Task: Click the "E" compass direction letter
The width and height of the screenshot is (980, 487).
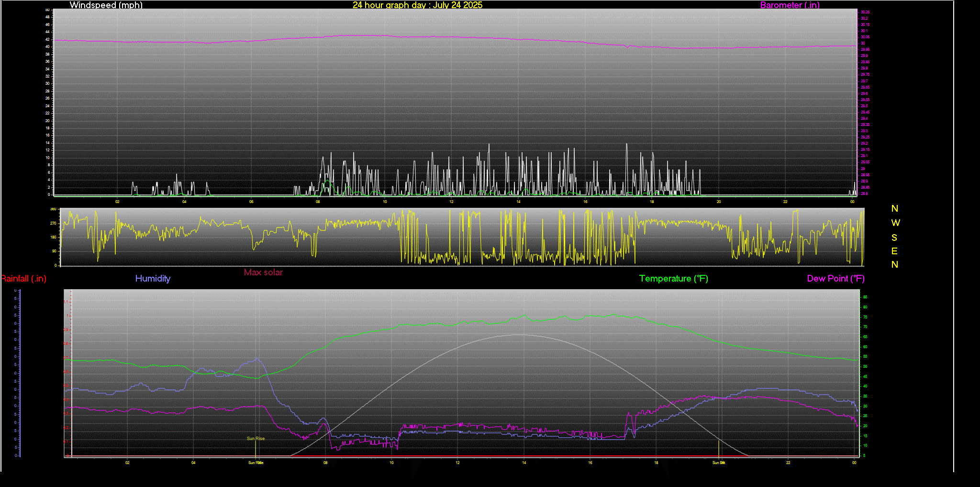Action: (894, 251)
